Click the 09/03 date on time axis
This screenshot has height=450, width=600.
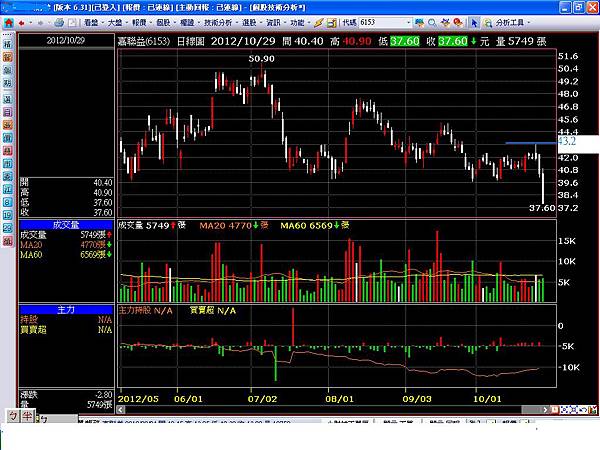[417, 399]
